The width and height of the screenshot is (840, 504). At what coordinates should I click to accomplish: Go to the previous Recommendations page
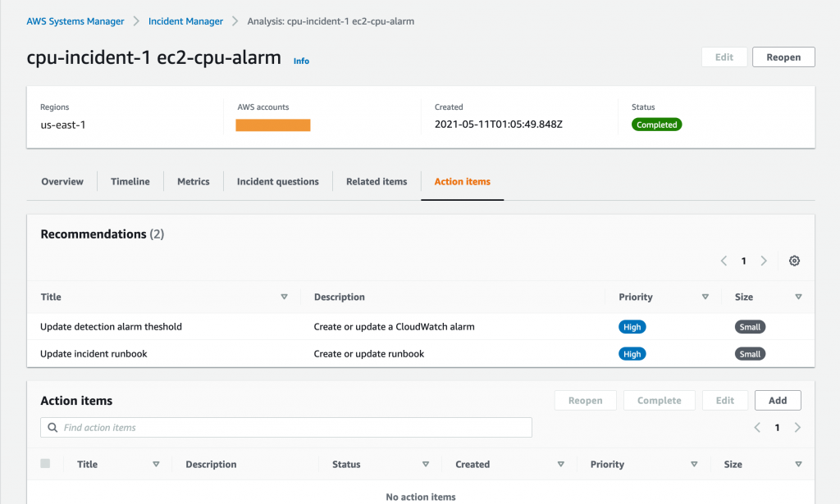coord(724,261)
